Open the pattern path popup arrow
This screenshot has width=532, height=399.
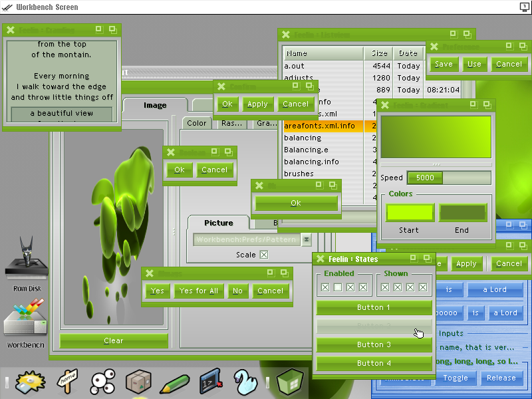306,239
